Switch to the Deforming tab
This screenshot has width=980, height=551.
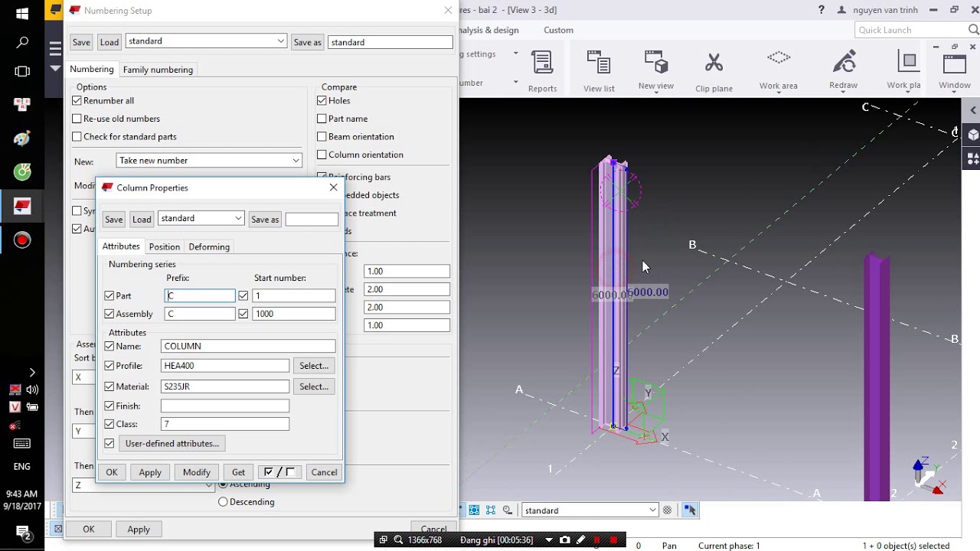(209, 247)
